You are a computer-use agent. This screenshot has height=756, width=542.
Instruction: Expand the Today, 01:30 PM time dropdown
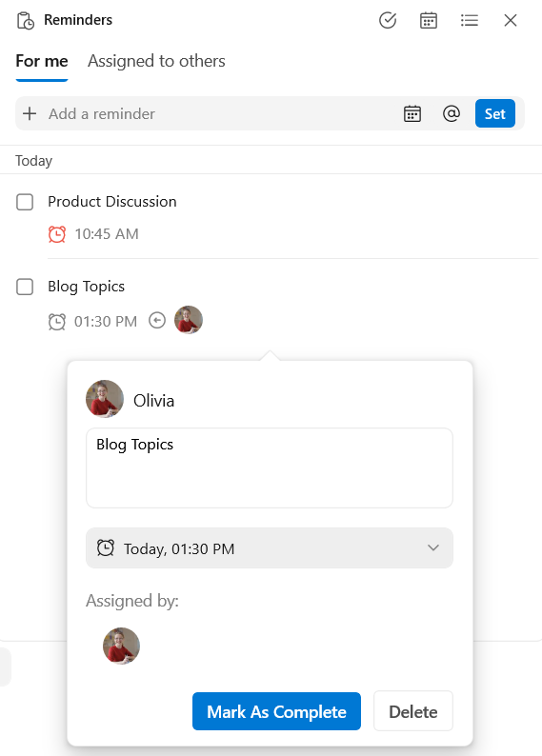click(x=270, y=548)
